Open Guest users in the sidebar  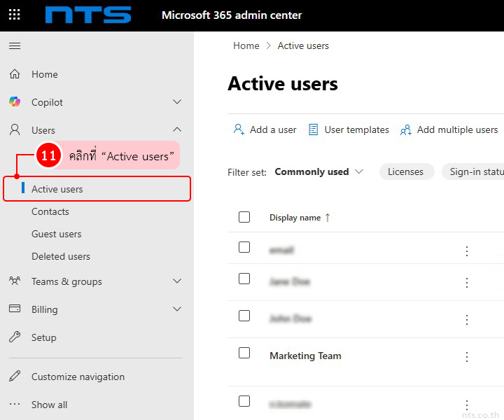coord(57,234)
